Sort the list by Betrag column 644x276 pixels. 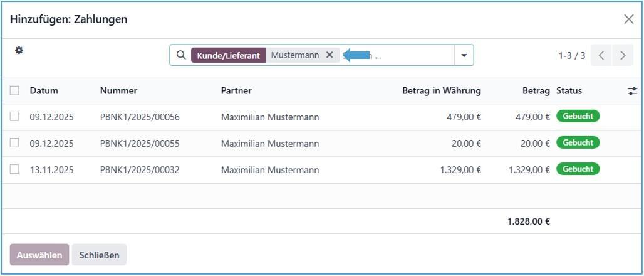[x=536, y=91]
